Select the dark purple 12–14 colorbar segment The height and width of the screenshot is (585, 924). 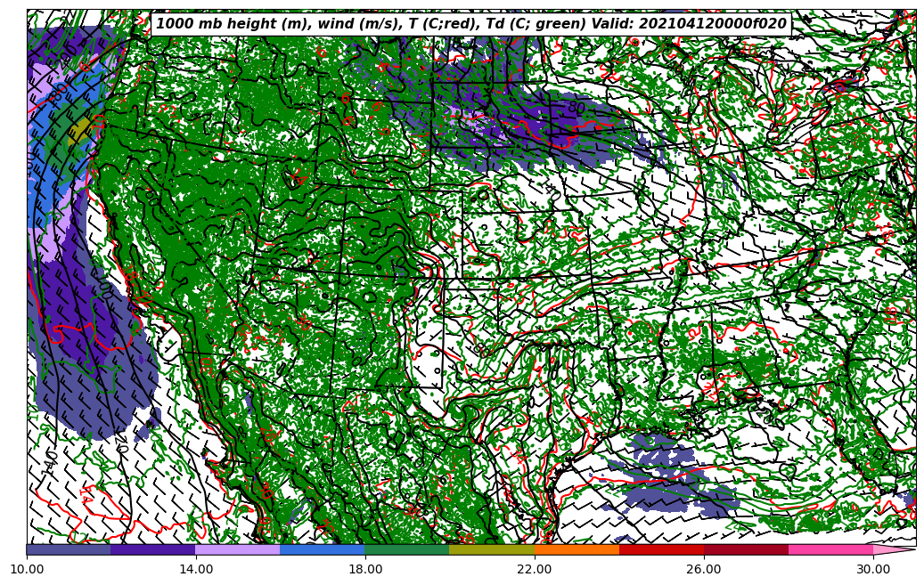point(153,549)
